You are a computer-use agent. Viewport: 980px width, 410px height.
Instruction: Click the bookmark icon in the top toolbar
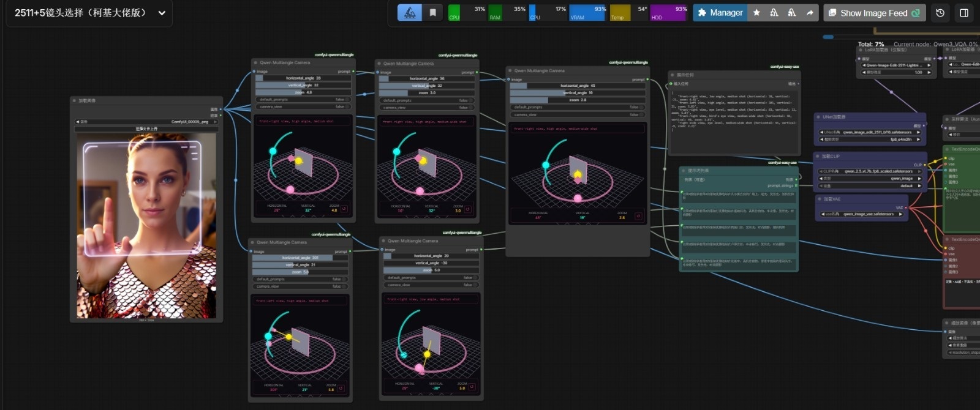click(x=432, y=13)
